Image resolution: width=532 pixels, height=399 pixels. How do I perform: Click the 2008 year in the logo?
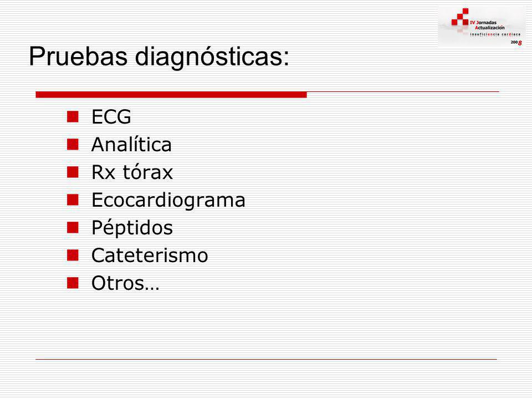[516, 43]
